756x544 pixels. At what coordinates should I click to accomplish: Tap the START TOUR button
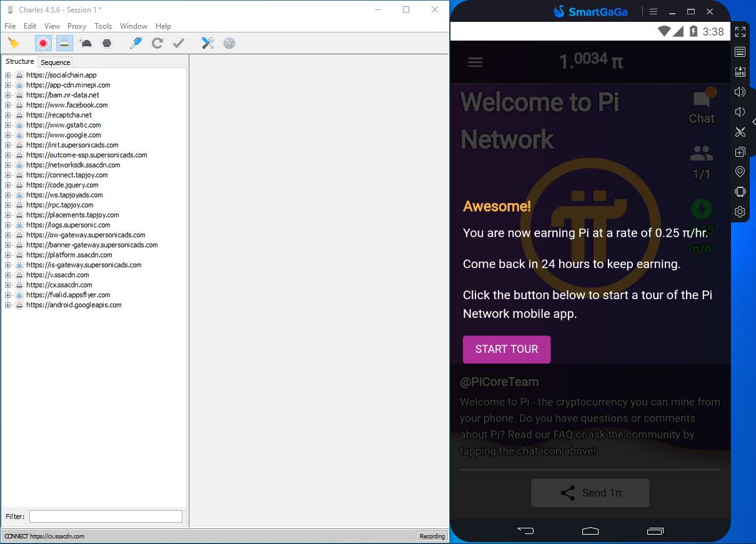(507, 349)
